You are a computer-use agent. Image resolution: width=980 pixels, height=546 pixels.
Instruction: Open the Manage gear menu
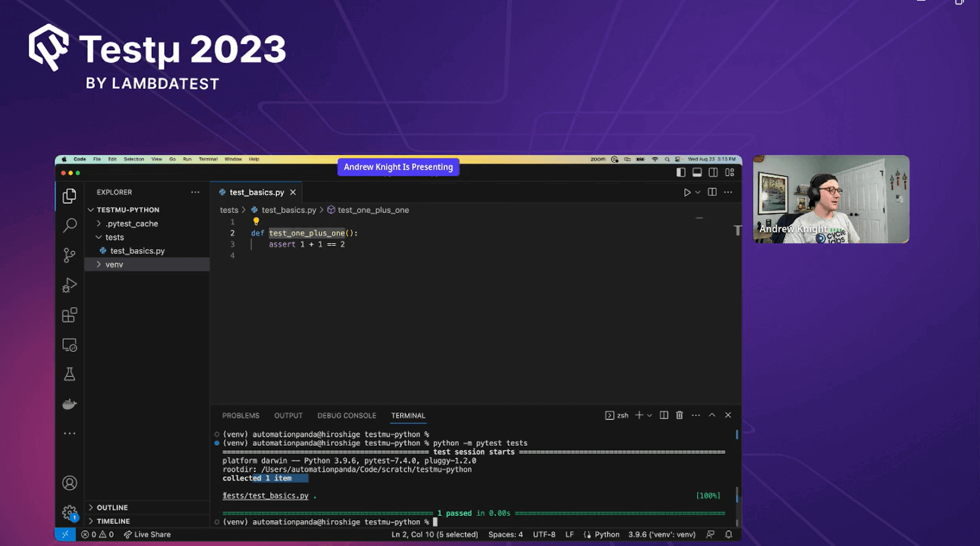tap(70, 513)
